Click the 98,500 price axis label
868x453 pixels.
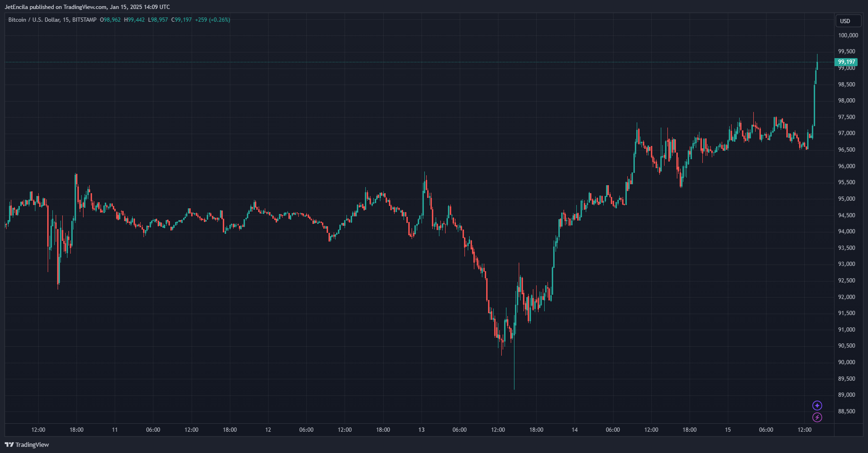tap(846, 85)
